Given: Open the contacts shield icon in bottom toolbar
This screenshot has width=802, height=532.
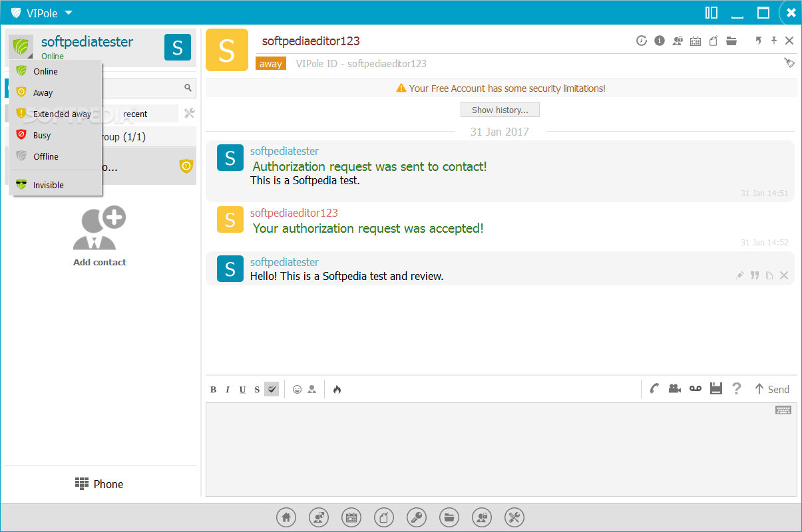Looking at the screenshot, I should click(x=319, y=517).
